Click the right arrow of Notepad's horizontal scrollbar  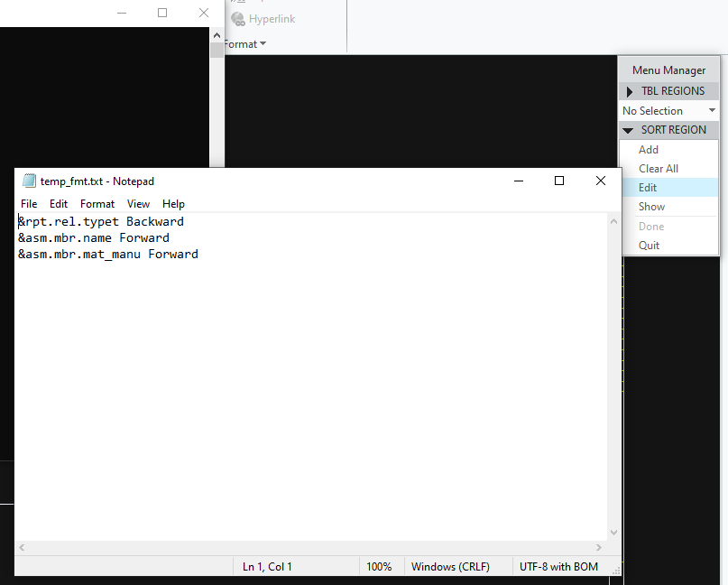[x=599, y=546]
